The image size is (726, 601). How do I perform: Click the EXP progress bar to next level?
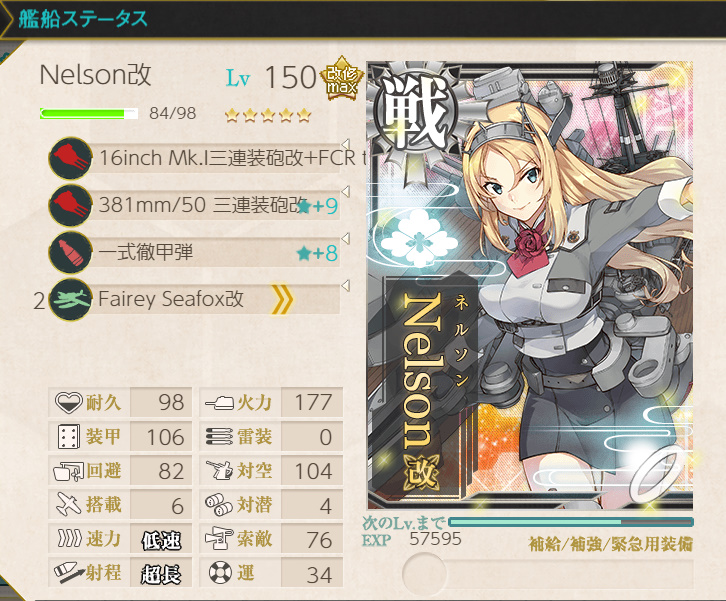tap(570, 522)
